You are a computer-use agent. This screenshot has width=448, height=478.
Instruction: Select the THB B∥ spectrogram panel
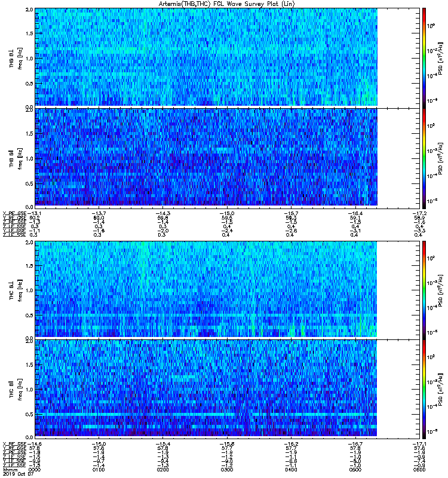(227, 157)
